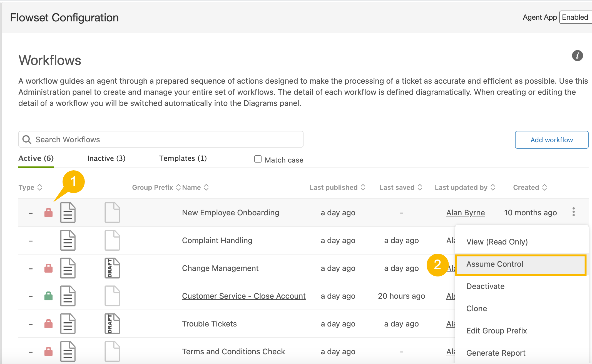Click red lock icon on Terms and Conditions row
The height and width of the screenshot is (364, 592).
[x=49, y=351]
